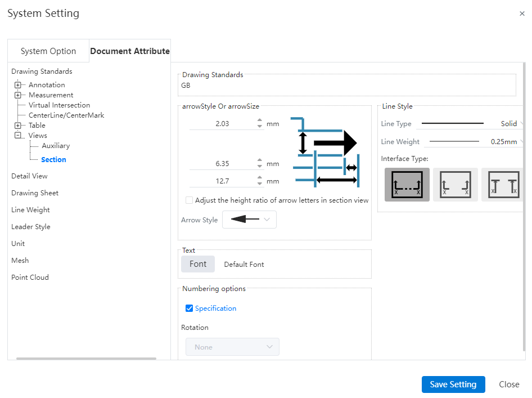This screenshot has height=398, width=532.
Task: Open the Line Type Solid dropdown
Action: (x=470, y=124)
